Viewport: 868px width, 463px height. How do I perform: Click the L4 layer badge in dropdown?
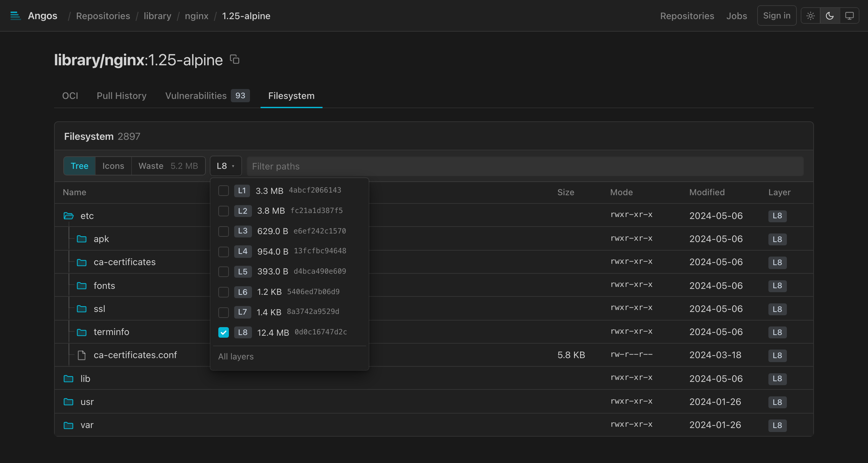[243, 251]
